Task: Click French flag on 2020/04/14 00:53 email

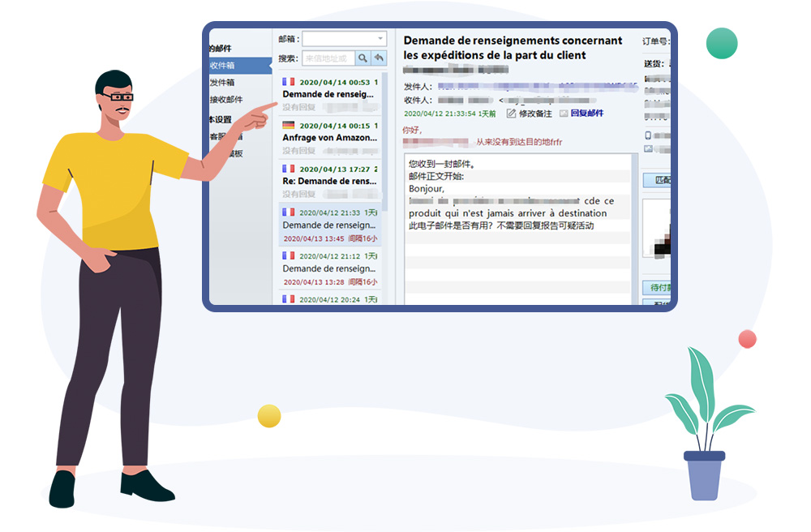Action: pyautogui.click(x=288, y=82)
